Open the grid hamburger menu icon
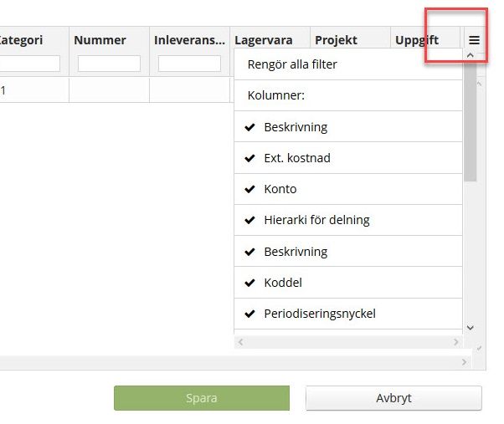 (474, 40)
